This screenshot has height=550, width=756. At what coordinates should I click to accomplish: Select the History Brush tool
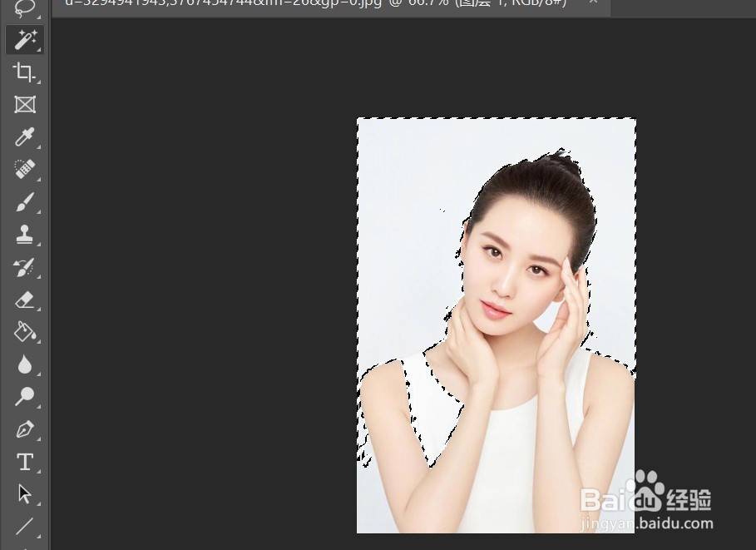pos(25,267)
